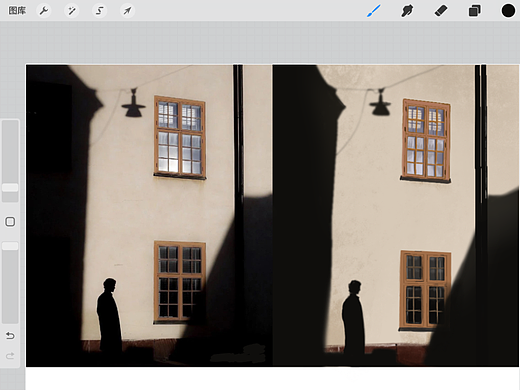Image resolution: width=520 pixels, height=390 pixels.
Task: Activate the Transform arrow tool
Action: point(127,11)
